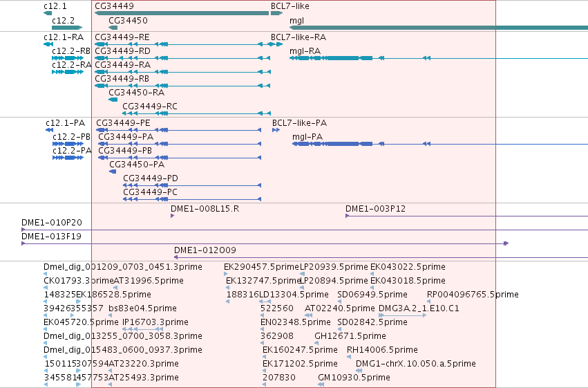Select the CG34449 gene bar
Image resolution: width=588 pixels, height=388 pixels.
pyautogui.click(x=182, y=13)
